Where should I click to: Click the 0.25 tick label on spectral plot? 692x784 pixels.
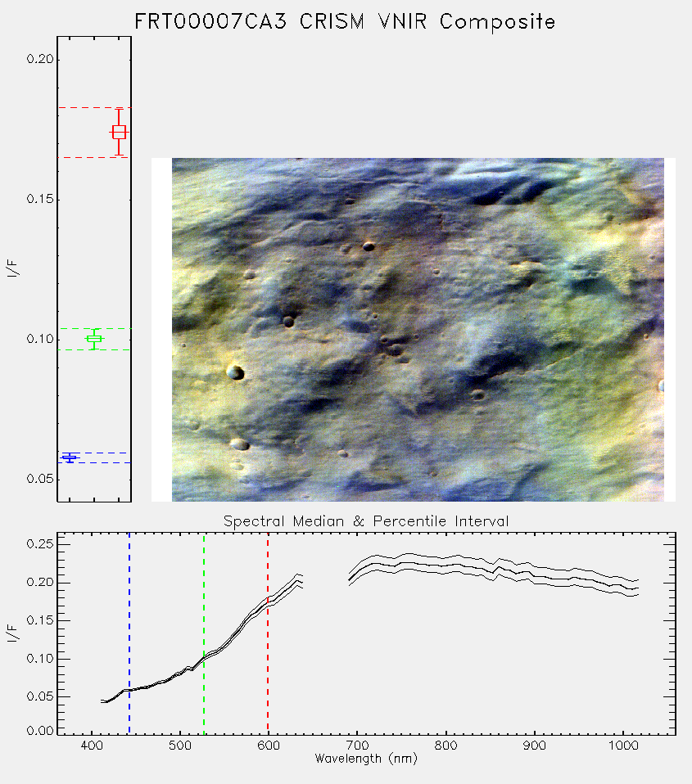click(x=39, y=544)
